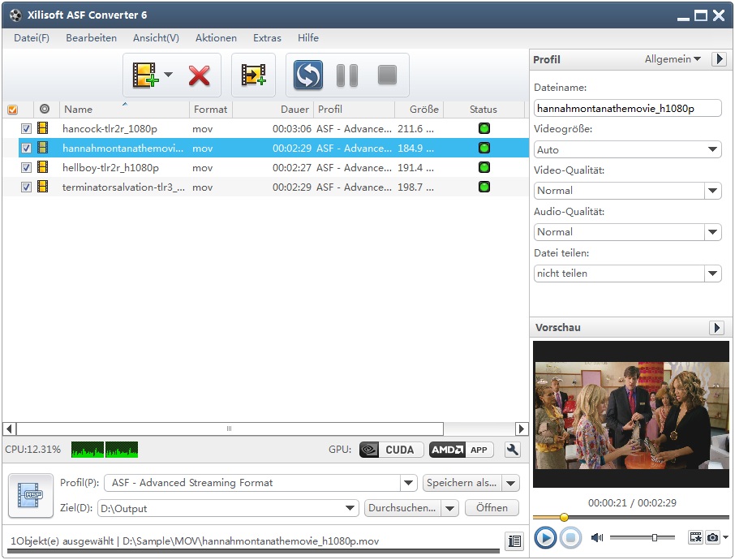Open the Videogröße Auto dropdown

point(627,149)
